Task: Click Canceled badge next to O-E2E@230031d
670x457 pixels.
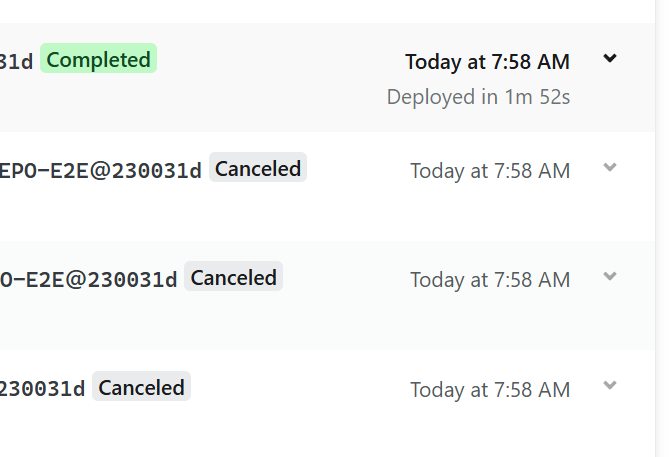Action: coord(234,278)
